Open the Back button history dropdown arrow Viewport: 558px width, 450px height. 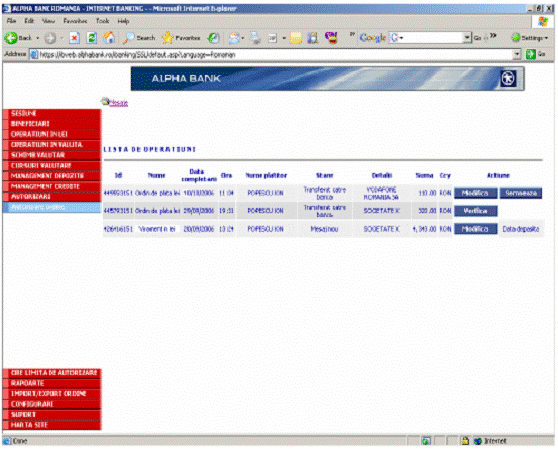[x=37, y=38]
